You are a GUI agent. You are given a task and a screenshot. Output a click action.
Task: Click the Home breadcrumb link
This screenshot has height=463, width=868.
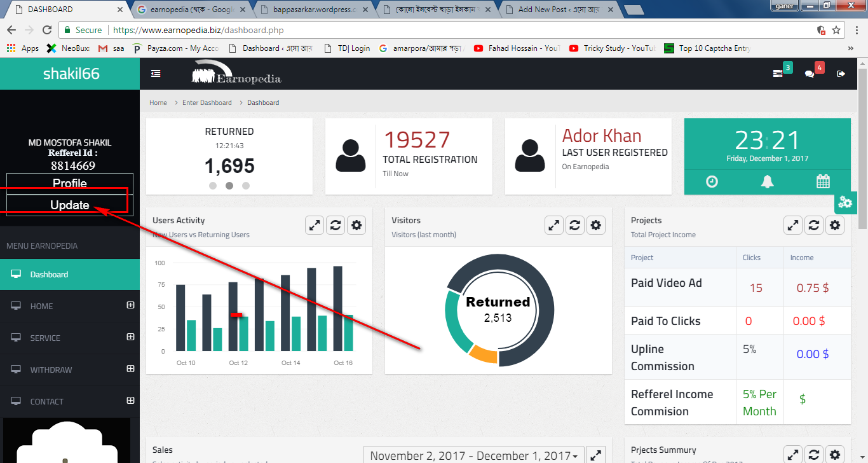[158, 102]
